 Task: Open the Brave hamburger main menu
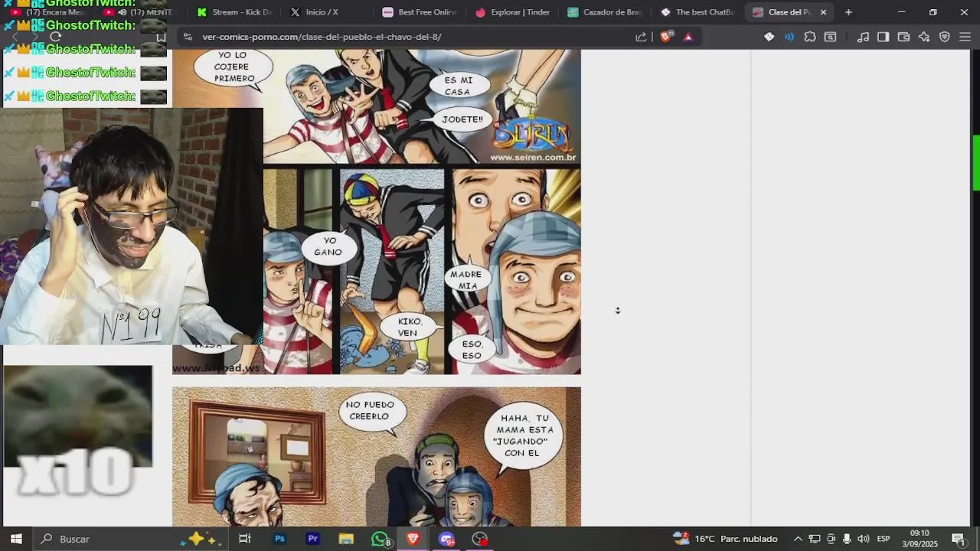click(x=965, y=37)
